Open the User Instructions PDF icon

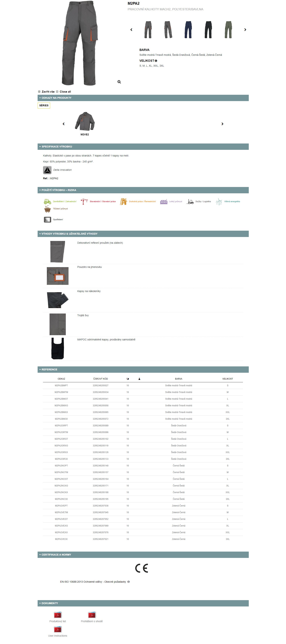point(58,629)
